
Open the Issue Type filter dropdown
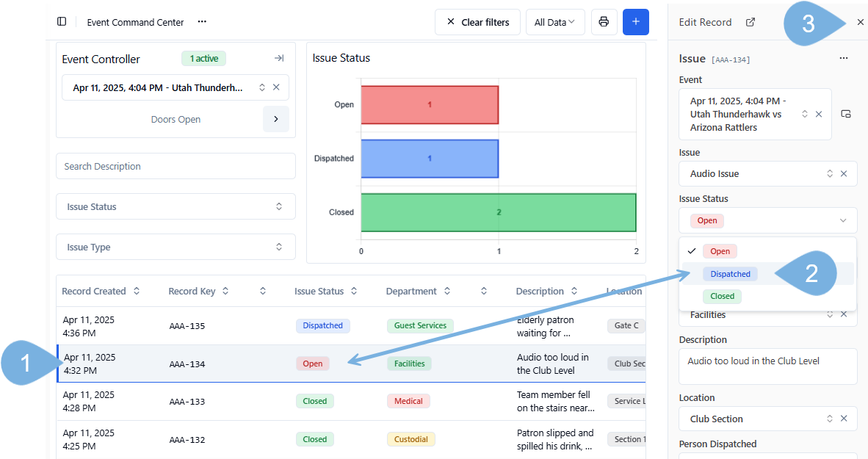(x=176, y=247)
